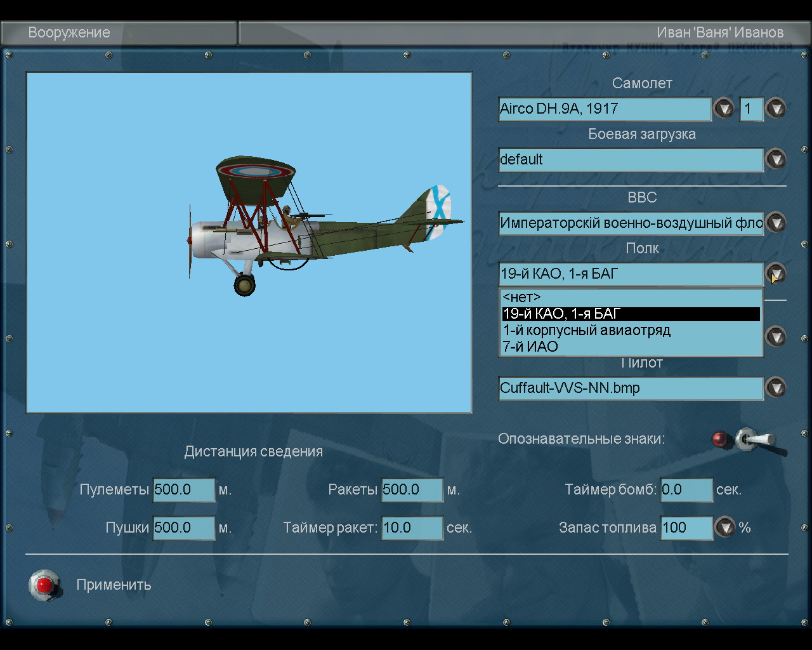
Task: Click the ВВС air force round arrow button
Action: 776,223
